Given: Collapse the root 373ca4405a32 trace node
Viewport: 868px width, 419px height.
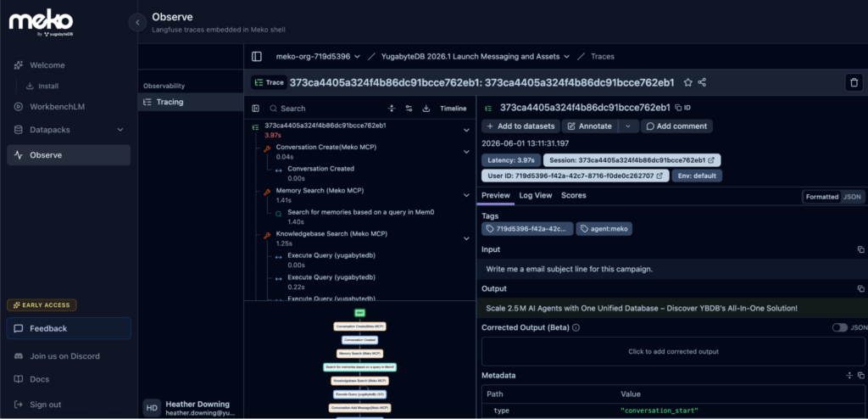Looking at the screenshot, I should click(466, 131).
